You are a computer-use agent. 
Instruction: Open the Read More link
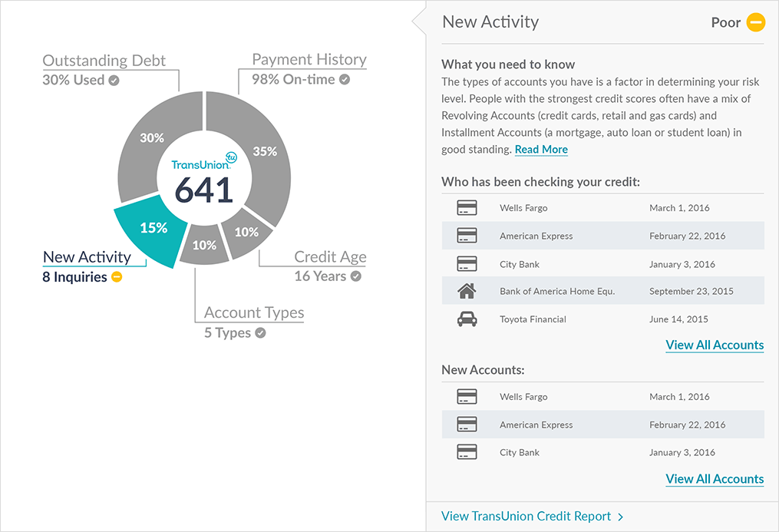541,150
